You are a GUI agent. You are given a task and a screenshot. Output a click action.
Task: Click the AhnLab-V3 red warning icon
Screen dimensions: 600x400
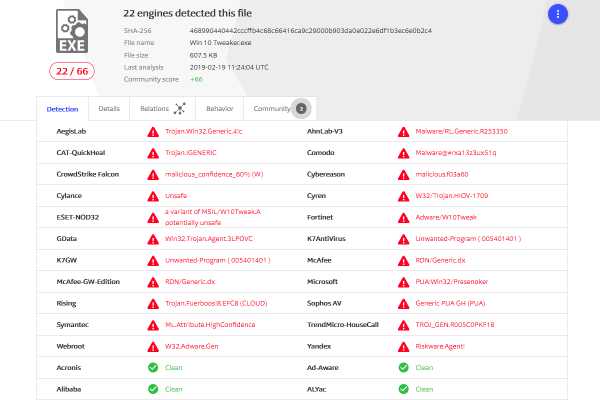(x=403, y=132)
